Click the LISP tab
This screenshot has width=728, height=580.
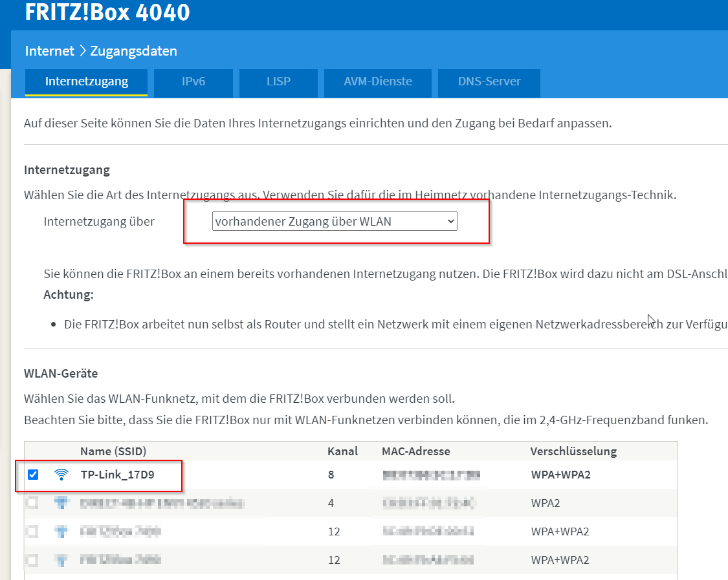click(x=278, y=83)
